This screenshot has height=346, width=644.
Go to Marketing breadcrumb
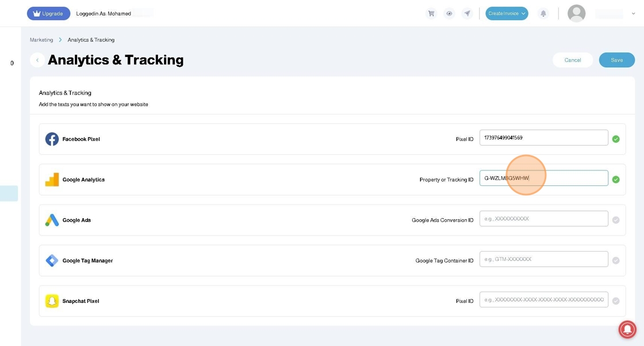[x=41, y=40]
